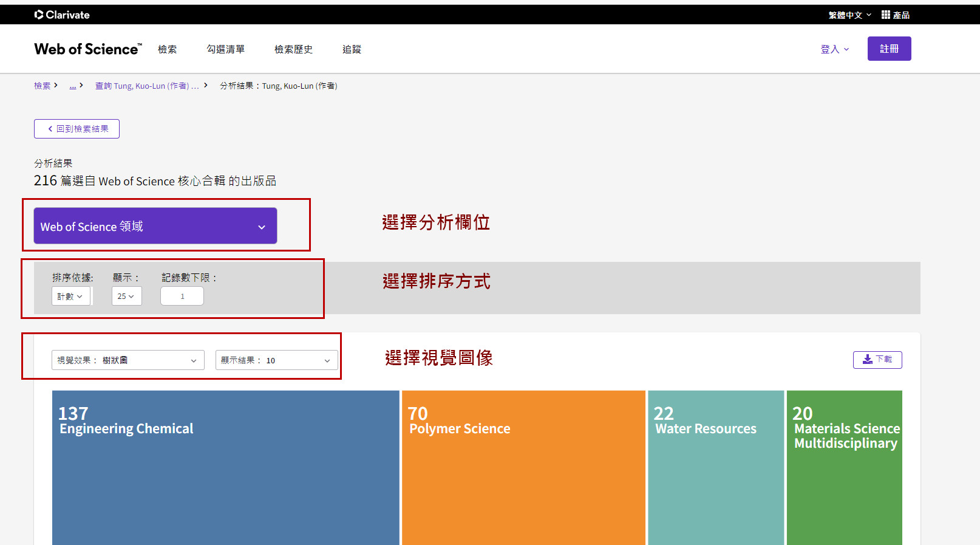The height and width of the screenshot is (545, 980).
Task: Open the 登入 sign-in dropdown
Action: [835, 49]
